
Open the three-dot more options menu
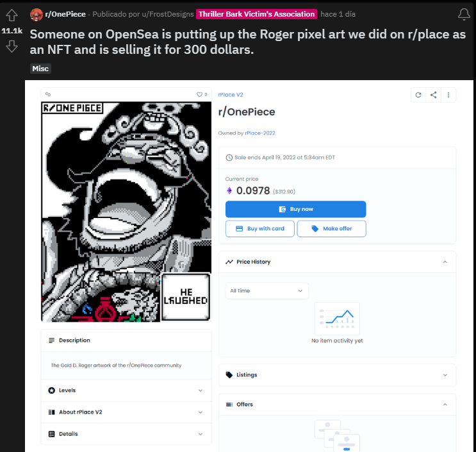pyautogui.click(x=448, y=95)
